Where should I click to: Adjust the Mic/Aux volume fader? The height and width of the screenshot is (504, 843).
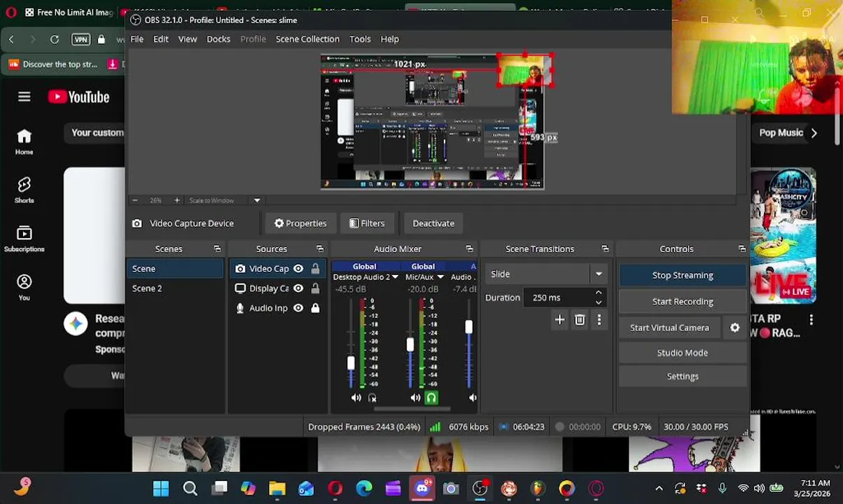[410, 344]
